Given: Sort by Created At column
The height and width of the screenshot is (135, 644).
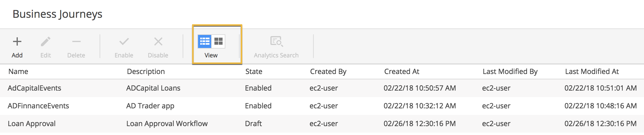Looking at the screenshot, I should click(x=402, y=71).
